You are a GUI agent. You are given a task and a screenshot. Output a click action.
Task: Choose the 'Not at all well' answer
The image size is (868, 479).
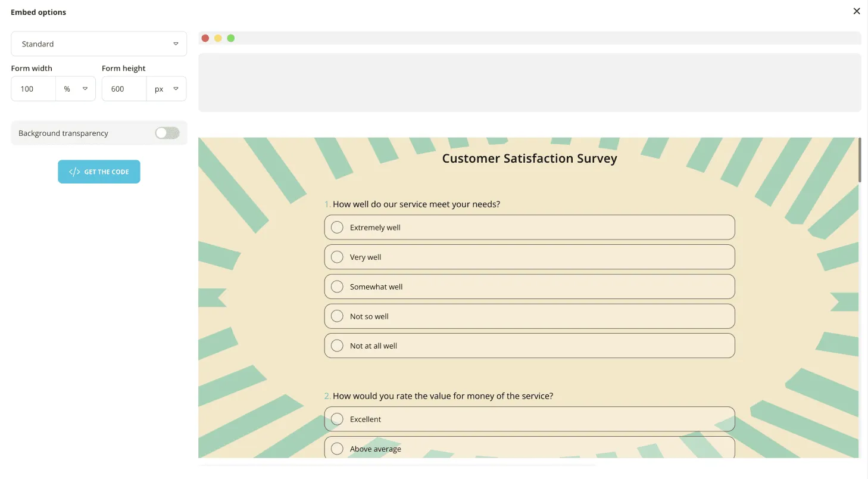click(337, 345)
